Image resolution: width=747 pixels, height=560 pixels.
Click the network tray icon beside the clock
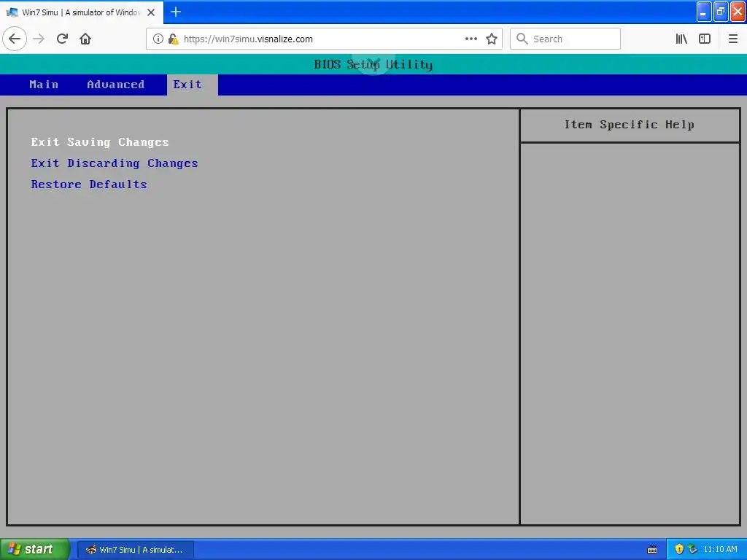[693, 549]
